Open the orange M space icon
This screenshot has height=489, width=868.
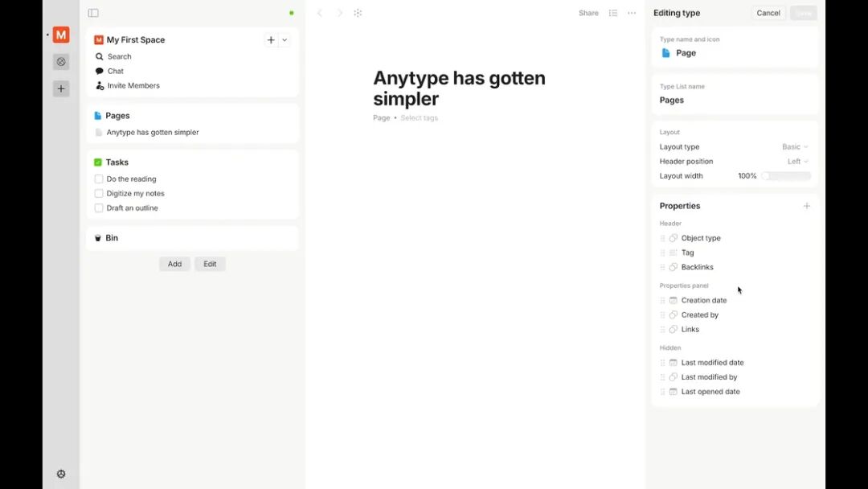click(x=61, y=35)
